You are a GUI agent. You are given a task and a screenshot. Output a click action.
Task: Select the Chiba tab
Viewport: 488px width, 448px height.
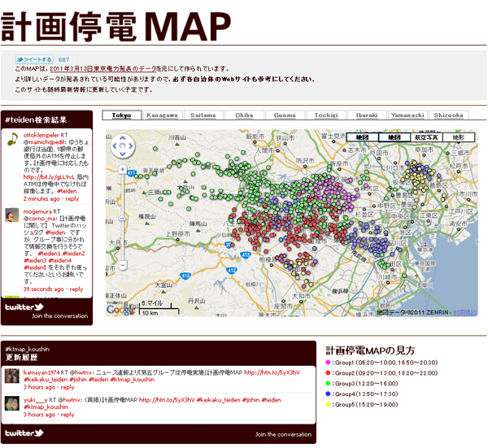(x=244, y=115)
